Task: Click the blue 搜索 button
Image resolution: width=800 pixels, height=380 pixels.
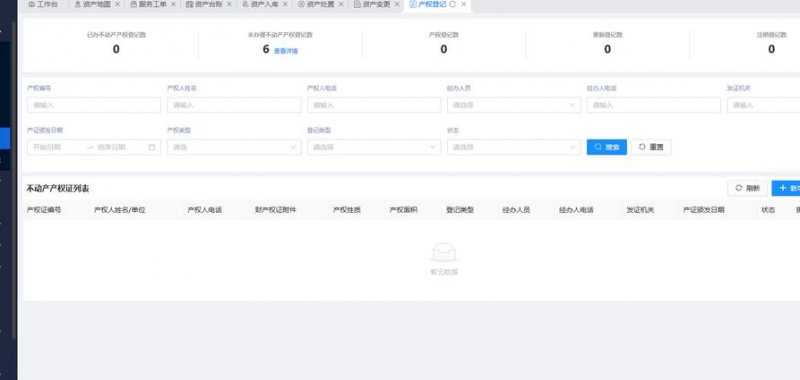Action: pyautogui.click(x=607, y=147)
